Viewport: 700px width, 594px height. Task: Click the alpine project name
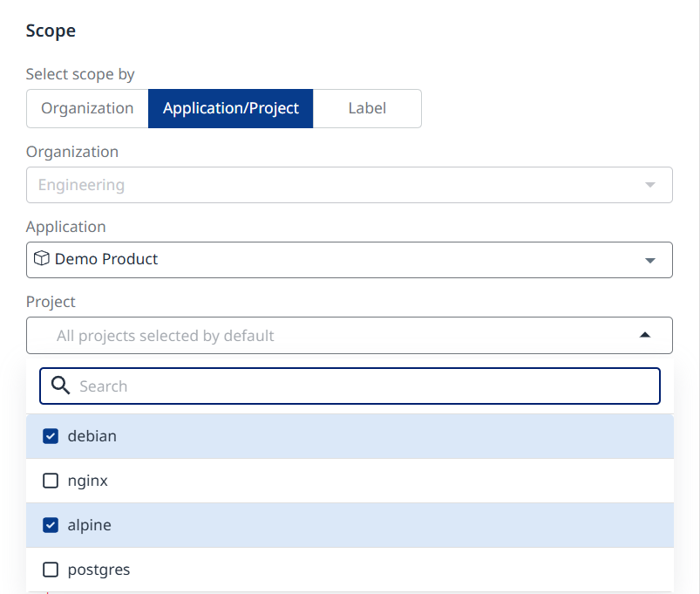pyautogui.click(x=90, y=525)
